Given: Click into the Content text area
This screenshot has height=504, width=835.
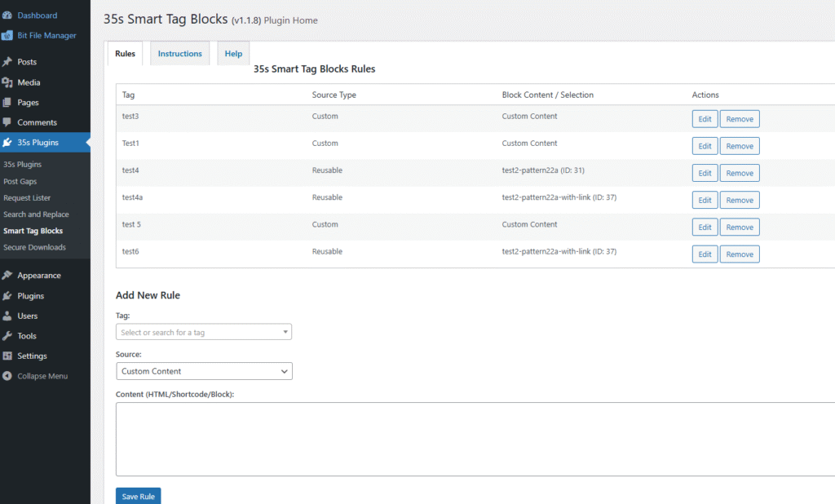Looking at the screenshot, I should click(473, 439).
